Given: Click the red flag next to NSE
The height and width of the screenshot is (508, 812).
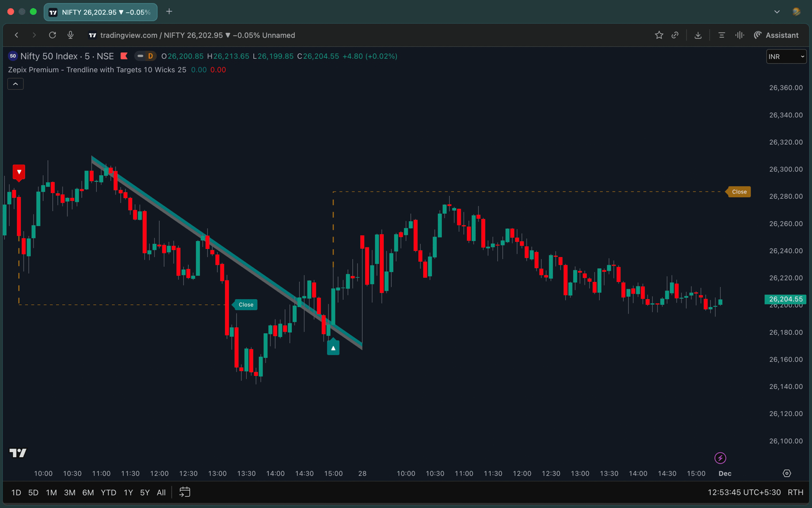Looking at the screenshot, I should pyautogui.click(x=124, y=56).
